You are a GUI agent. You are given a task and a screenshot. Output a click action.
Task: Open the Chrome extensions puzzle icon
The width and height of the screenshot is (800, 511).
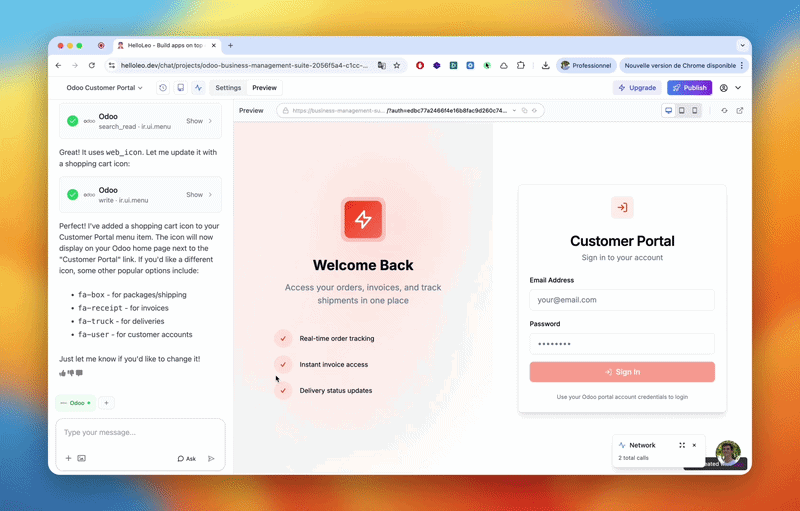(520, 65)
